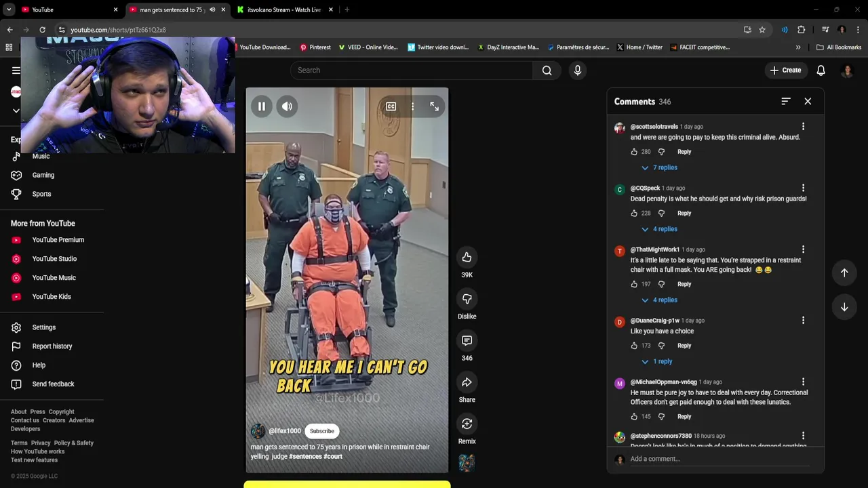Dislike the CQSpeck comment

coord(662,213)
